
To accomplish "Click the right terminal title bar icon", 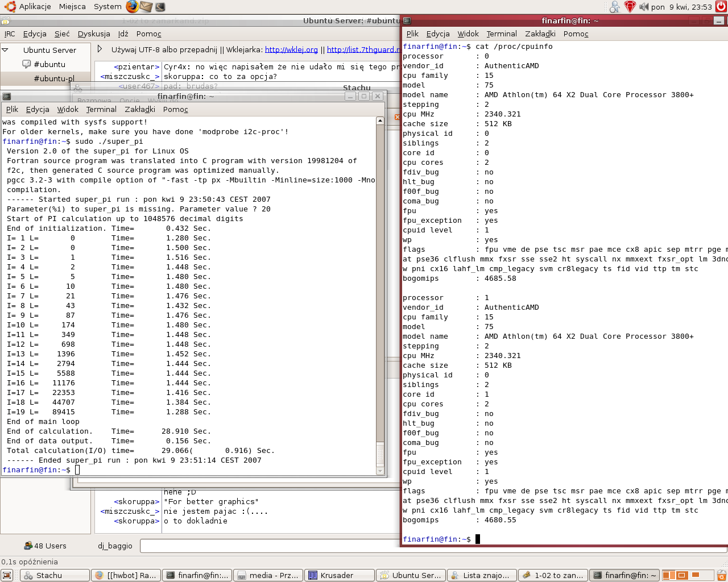I will tap(407, 21).
